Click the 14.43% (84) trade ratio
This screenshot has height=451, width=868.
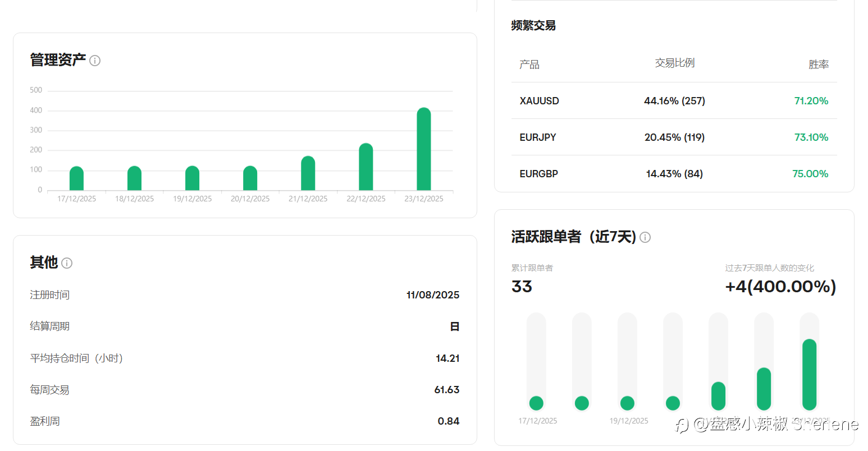coord(674,174)
